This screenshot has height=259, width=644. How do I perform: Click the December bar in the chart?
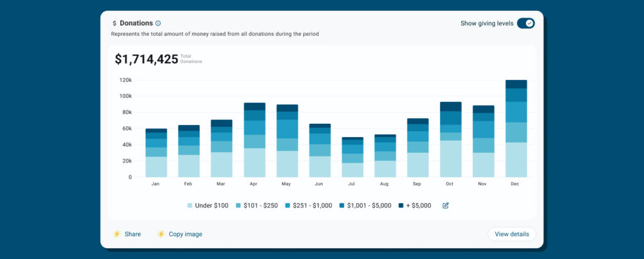(x=516, y=129)
